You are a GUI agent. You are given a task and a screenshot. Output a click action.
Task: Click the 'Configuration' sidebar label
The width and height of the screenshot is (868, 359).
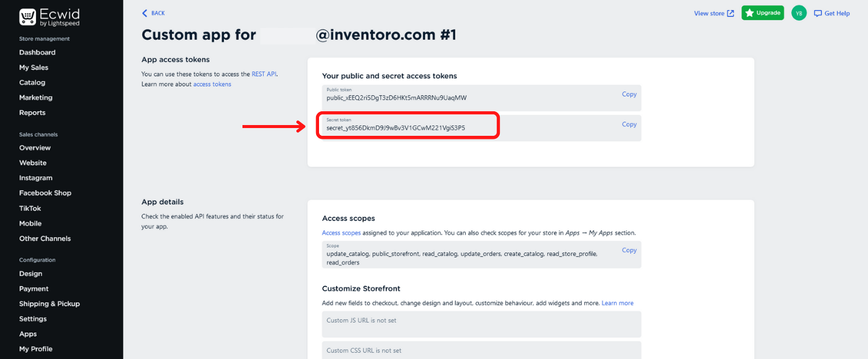coord(37,260)
